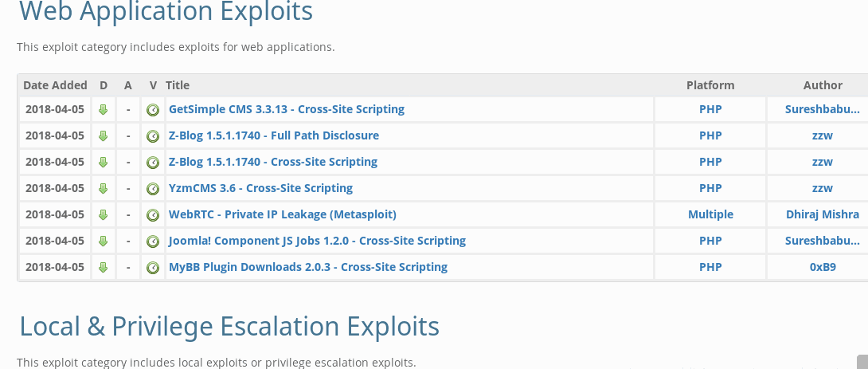Click verified clock icon for Joomla! JS Jobs

153,241
